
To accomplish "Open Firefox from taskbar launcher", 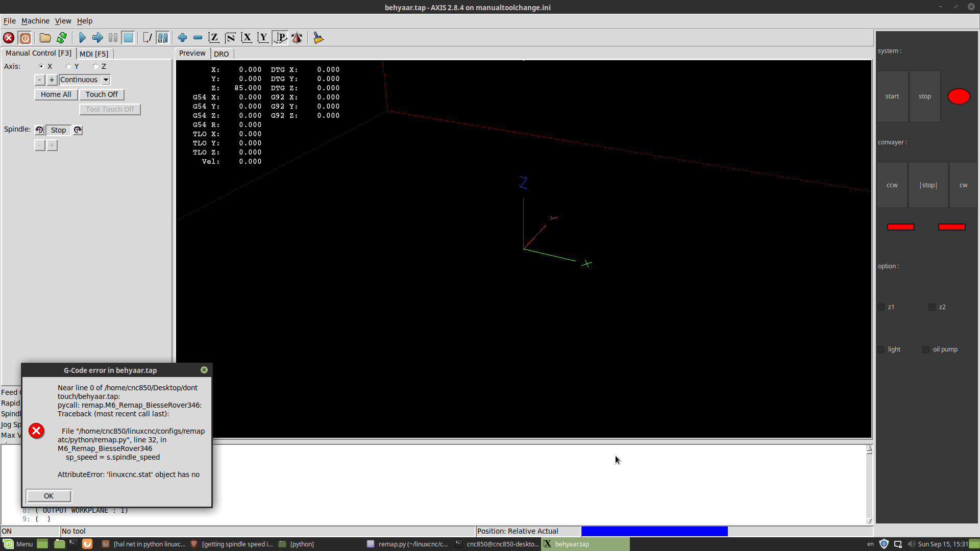I will point(87,544).
